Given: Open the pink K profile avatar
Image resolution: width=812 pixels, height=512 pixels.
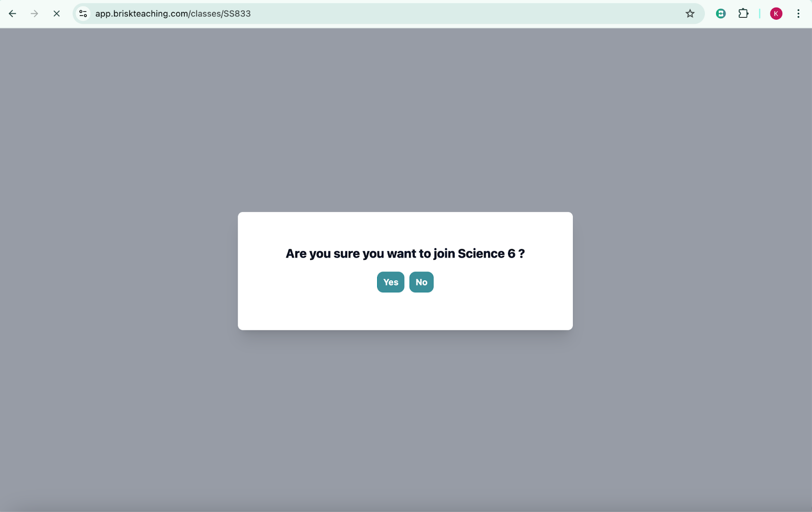Looking at the screenshot, I should click(x=776, y=14).
